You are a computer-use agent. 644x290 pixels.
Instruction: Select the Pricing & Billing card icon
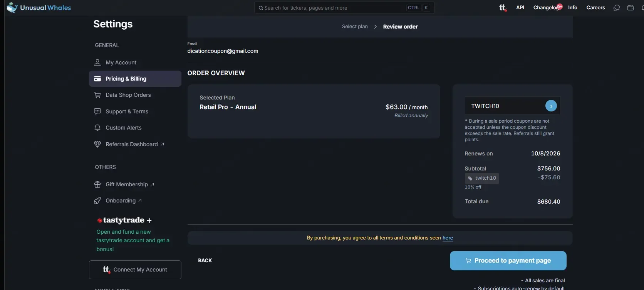tap(97, 78)
